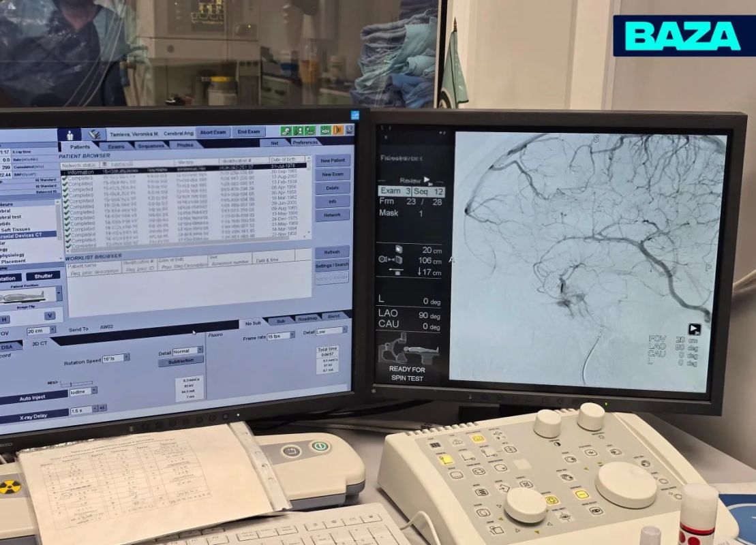Open the Low detail dropdown
This screenshot has height=545, width=756.
click(332, 332)
